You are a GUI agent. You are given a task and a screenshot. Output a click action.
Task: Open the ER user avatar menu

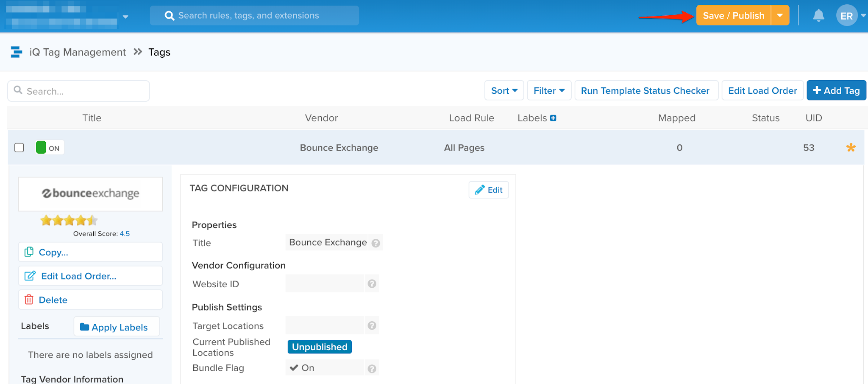point(846,16)
